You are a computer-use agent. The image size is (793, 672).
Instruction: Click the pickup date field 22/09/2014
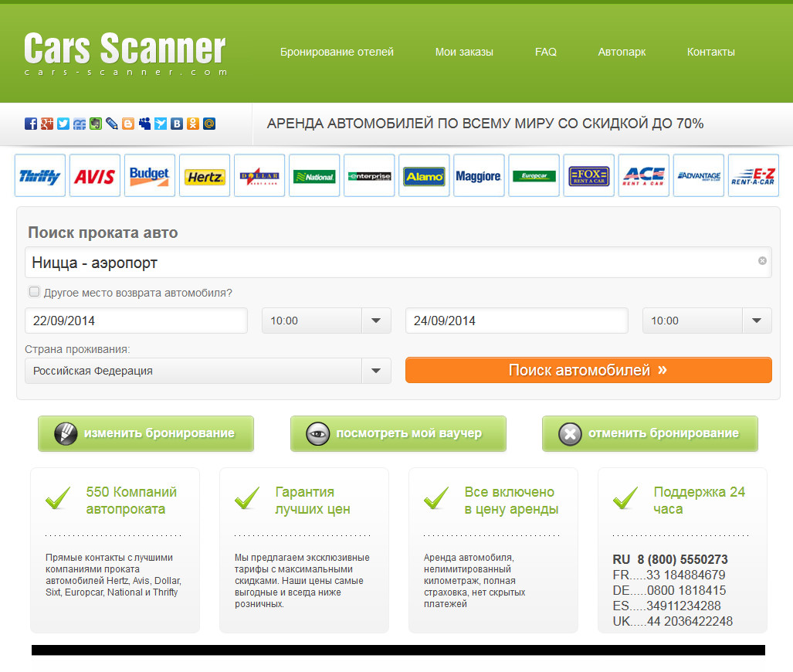(136, 321)
